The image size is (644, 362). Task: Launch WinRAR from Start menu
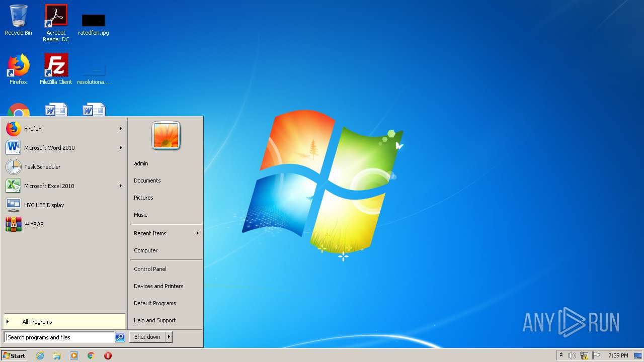[x=63, y=224]
